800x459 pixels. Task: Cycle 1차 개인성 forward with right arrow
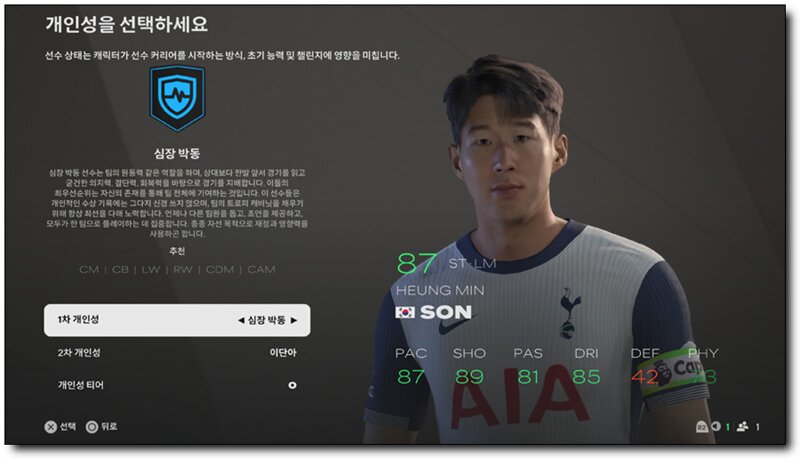tap(294, 320)
